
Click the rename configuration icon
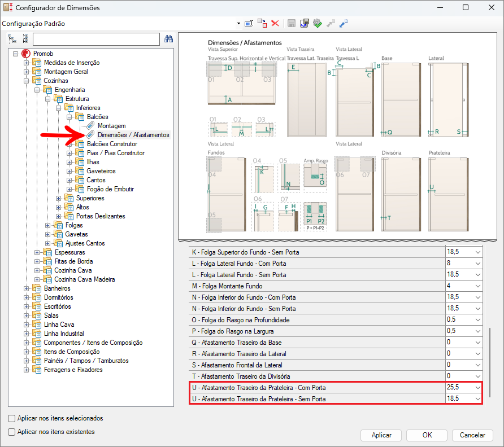[249, 23]
